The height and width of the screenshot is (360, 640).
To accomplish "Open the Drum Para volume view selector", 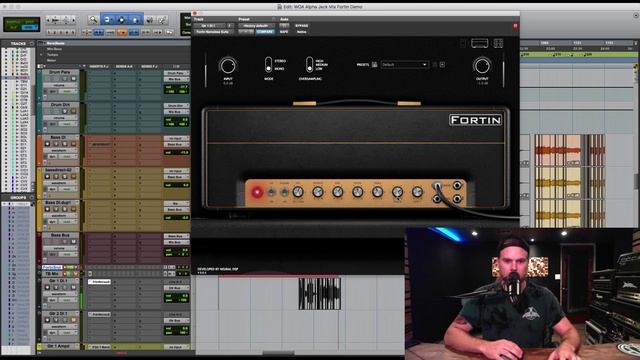I will [59, 85].
